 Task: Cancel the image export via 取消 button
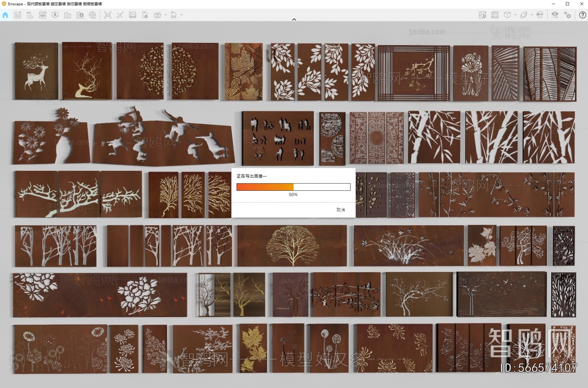(341, 209)
